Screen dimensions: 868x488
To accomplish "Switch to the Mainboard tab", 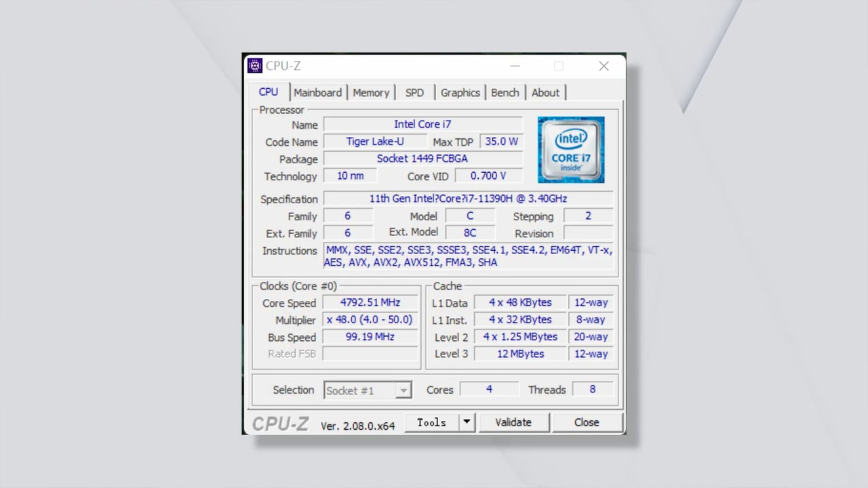I will [x=317, y=93].
